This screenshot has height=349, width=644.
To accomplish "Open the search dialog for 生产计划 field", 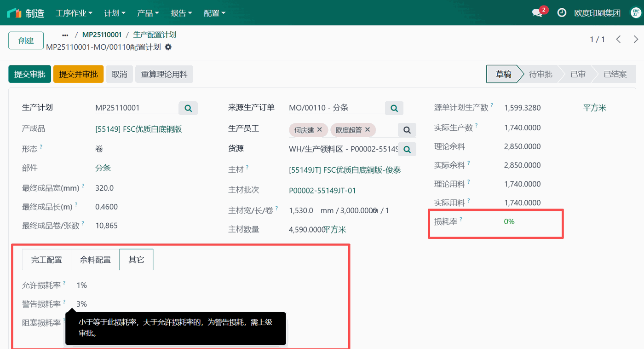I will [188, 108].
